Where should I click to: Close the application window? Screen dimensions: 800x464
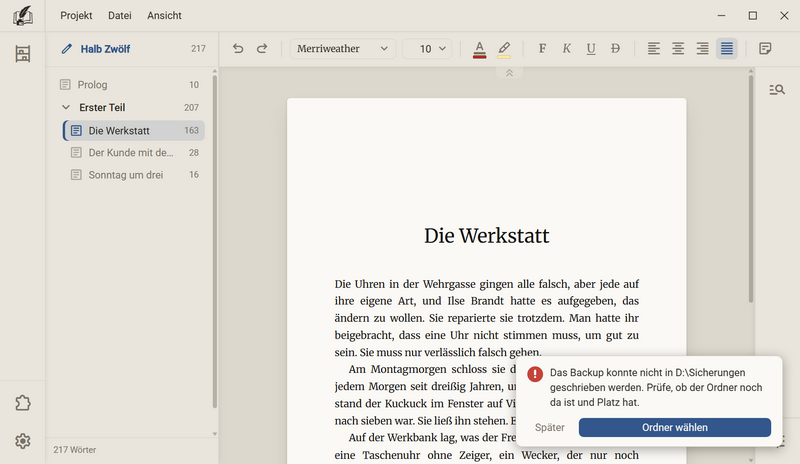pos(784,16)
